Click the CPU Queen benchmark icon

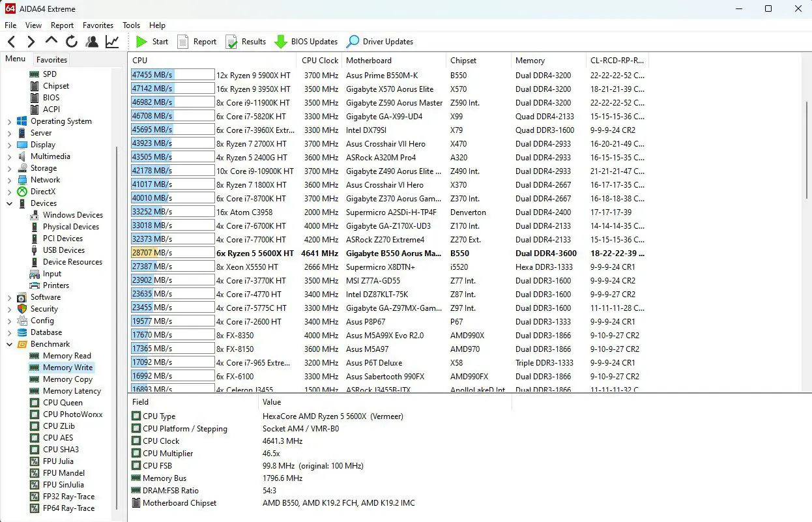coord(35,403)
